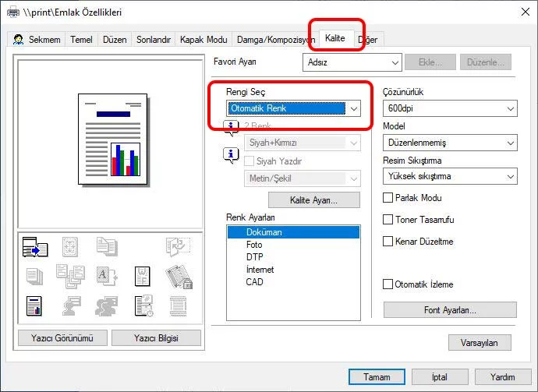Click the greyed header and footer page icon
Image resolution: width=538 pixels, height=392 pixels.
[178, 306]
